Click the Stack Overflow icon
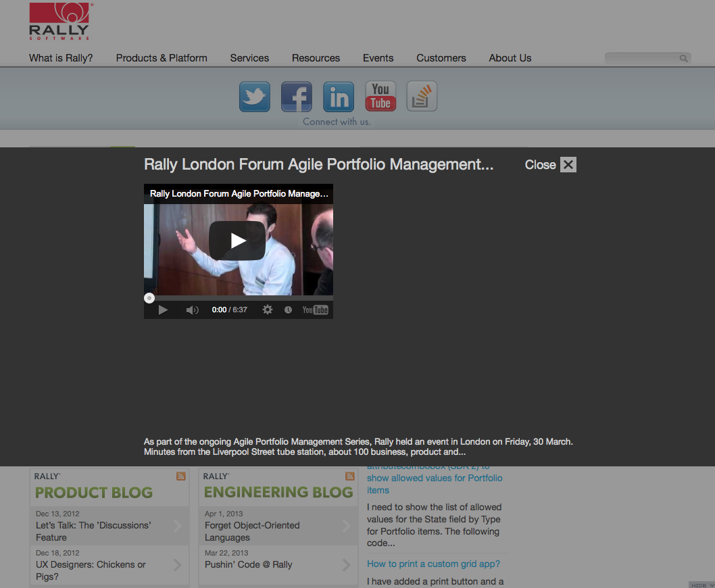Image resolution: width=715 pixels, height=588 pixels. click(x=422, y=97)
